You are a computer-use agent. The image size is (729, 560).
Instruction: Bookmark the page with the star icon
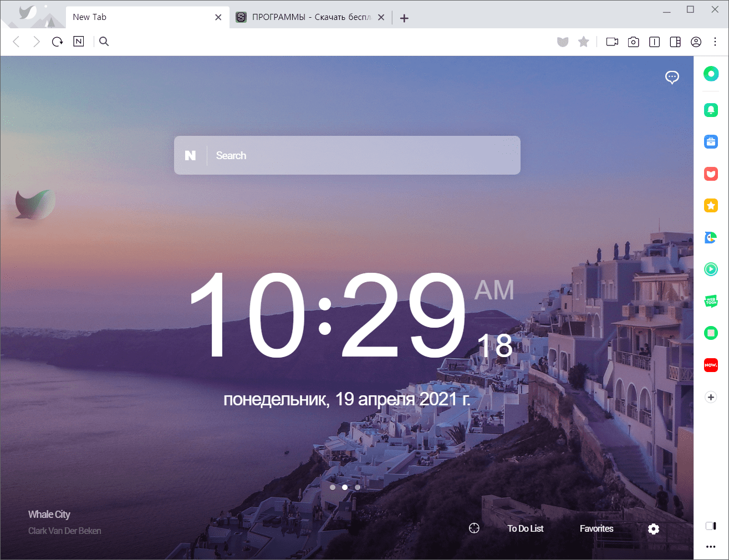(583, 42)
